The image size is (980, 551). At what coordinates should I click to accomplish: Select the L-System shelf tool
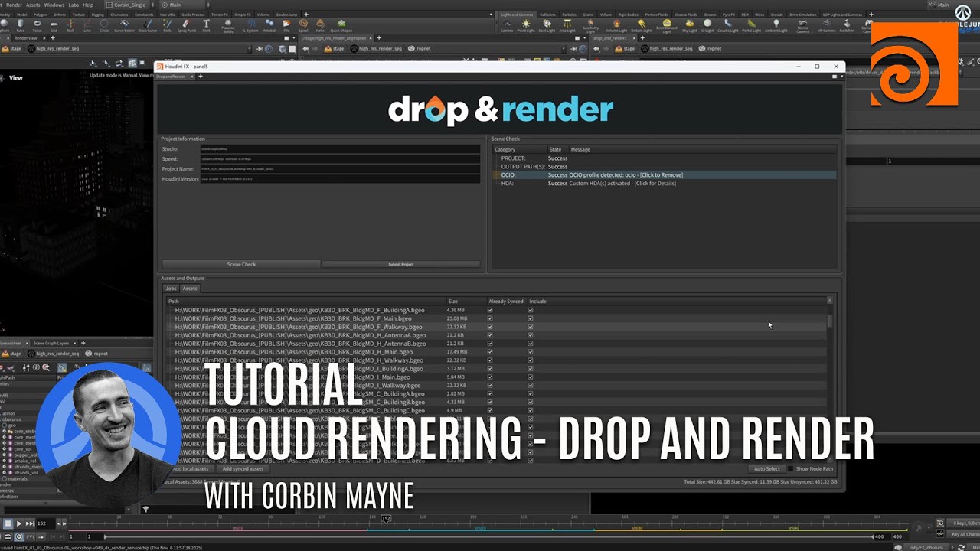[250, 25]
